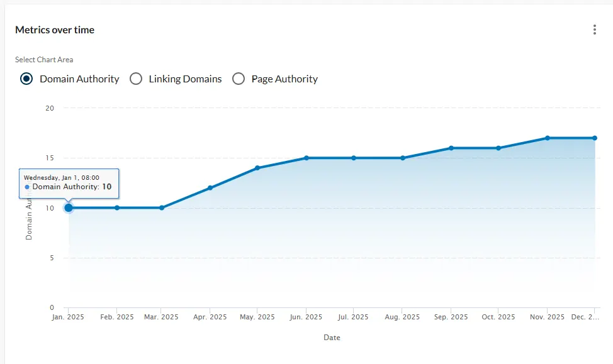Viewport: 613px width, 364px height.
Task: Click the Date axis label
Action: point(332,337)
